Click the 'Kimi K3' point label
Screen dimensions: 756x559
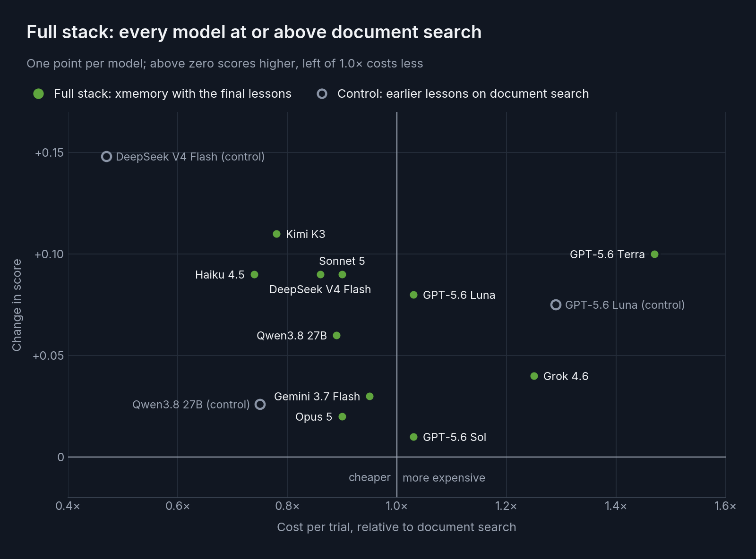[x=306, y=234]
